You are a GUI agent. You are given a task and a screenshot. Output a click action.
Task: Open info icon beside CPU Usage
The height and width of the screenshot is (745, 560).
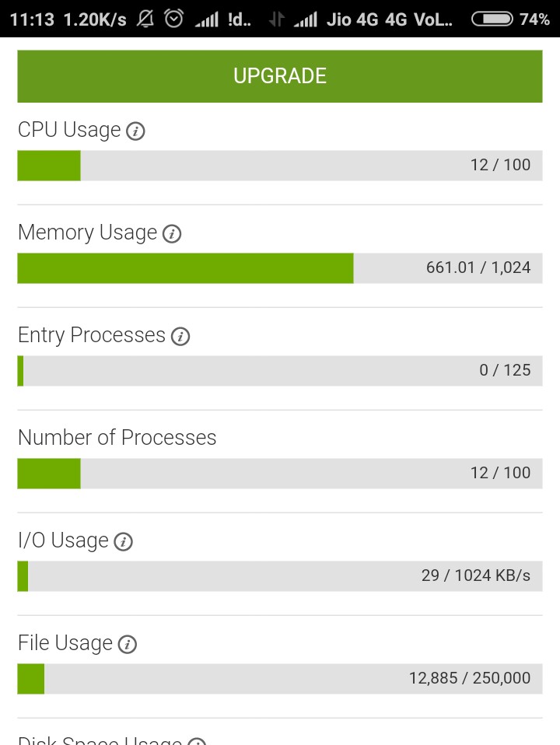coord(135,131)
